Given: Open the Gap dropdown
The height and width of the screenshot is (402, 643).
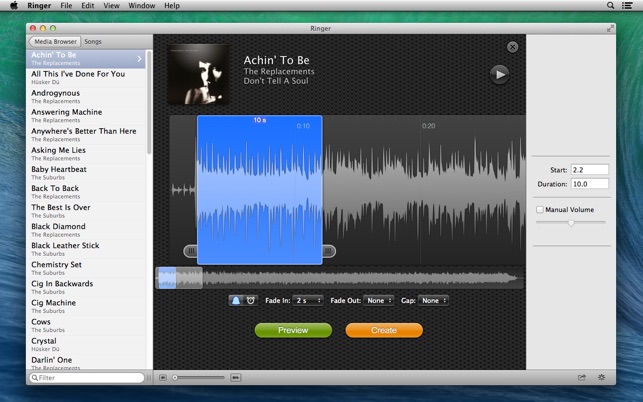Looking at the screenshot, I should click(433, 300).
